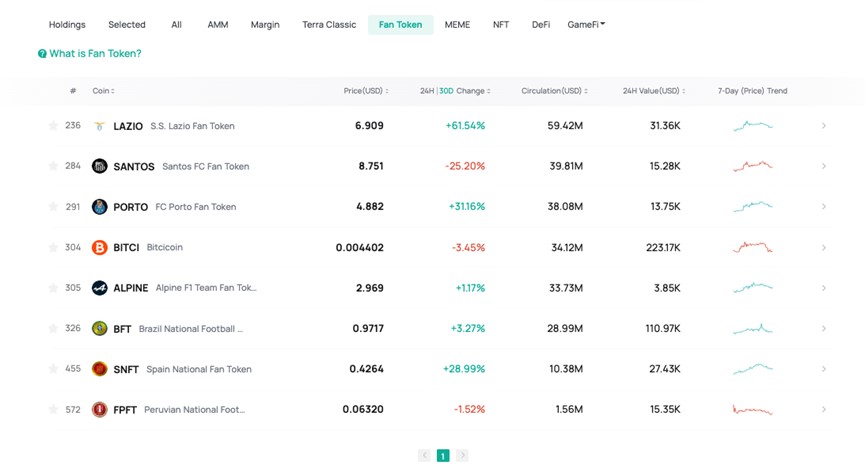The image size is (865, 473).
Task: Star the BITCI row
Action: click(x=53, y=247)
